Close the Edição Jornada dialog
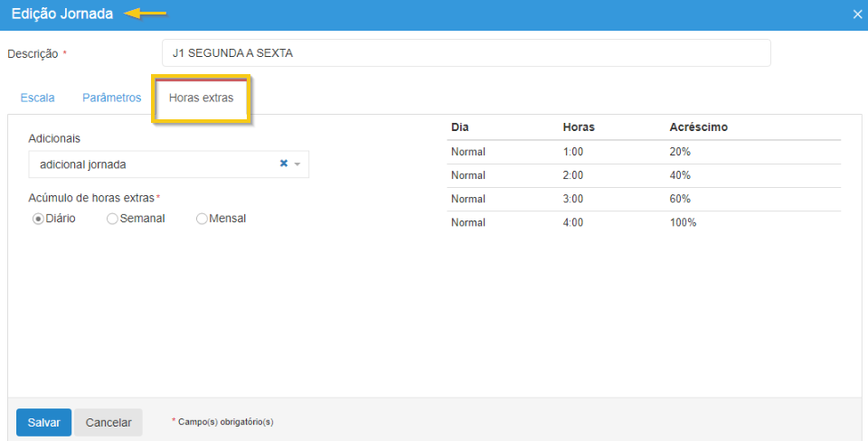Viewport: 868px width, 441px height. 857,14
